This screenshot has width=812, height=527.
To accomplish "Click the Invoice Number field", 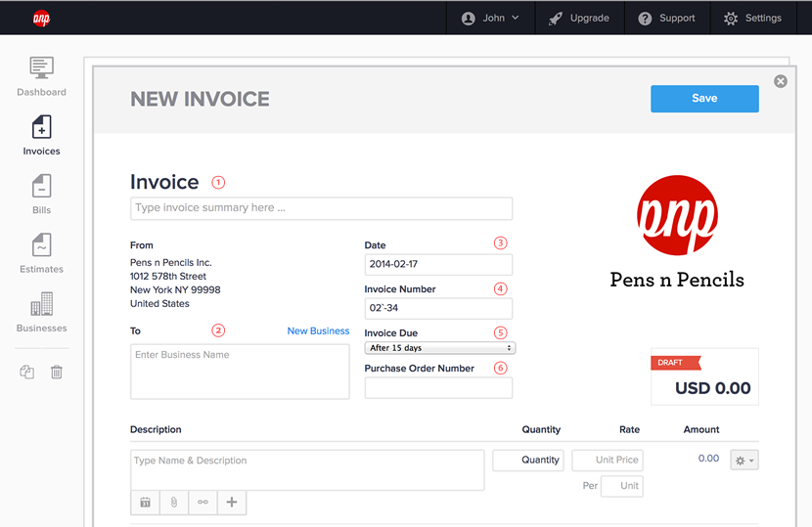I will pyautogui.click(x=438, y=308).
